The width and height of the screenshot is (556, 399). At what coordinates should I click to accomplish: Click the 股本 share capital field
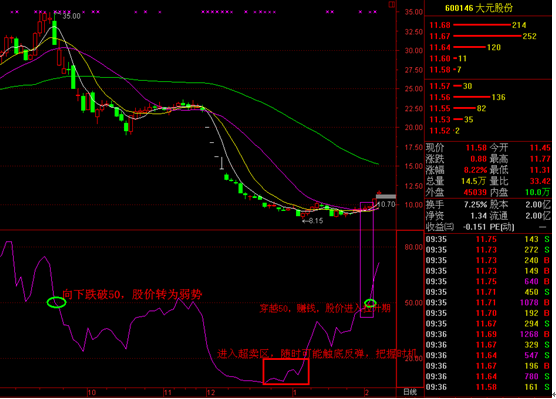coord(520,205)
